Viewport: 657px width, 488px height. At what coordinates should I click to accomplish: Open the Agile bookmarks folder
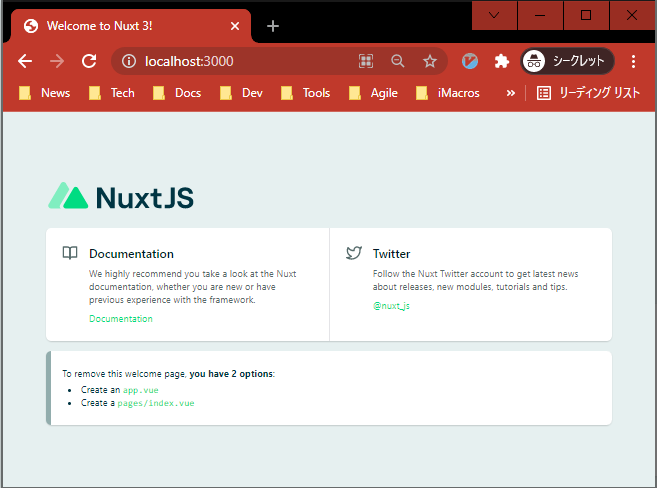click(x=373, y=93)
